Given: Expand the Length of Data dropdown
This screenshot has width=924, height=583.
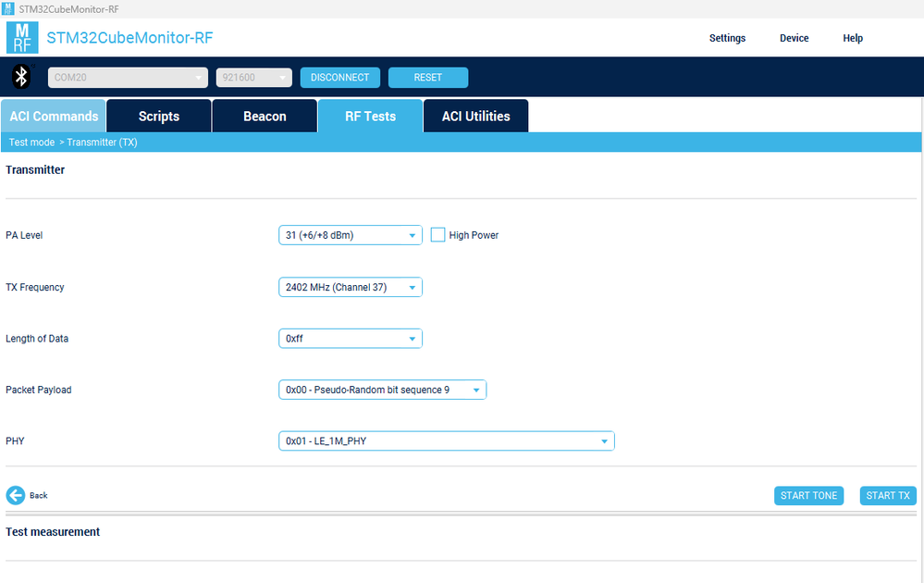Looking at the screenshot, I should 350,339.
